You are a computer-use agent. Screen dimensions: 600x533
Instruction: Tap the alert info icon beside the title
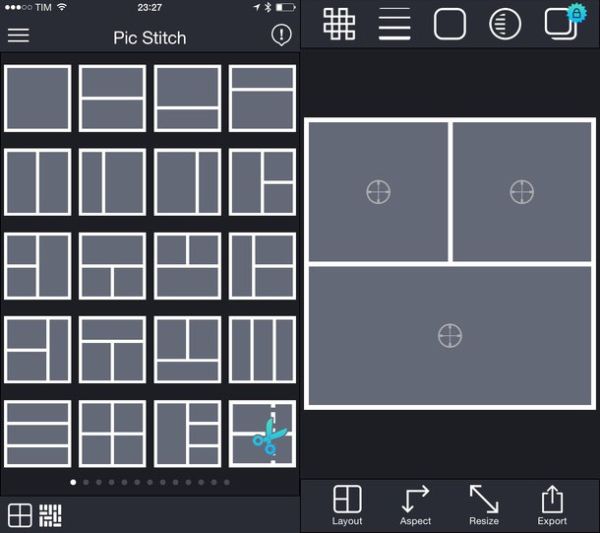coord(281,36)
